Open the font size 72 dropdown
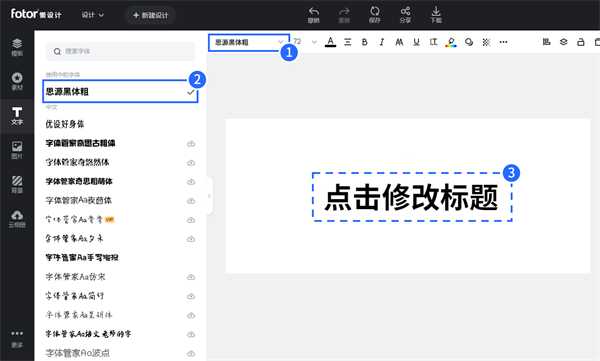The image size is (600, 361). [x=305, y=42]
